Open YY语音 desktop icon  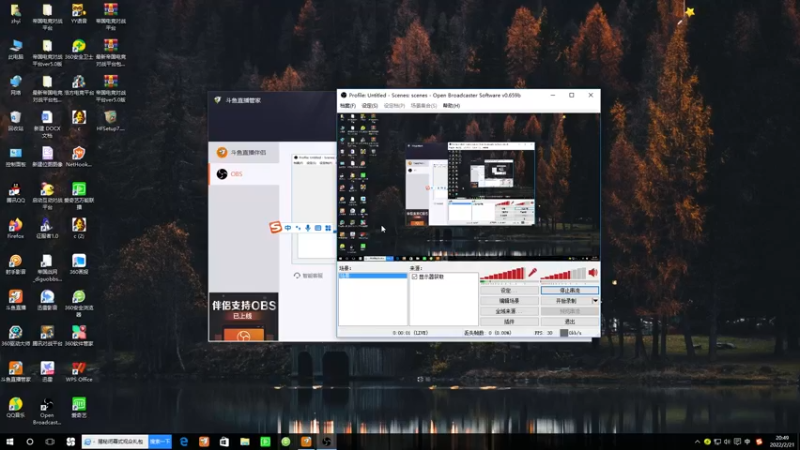pos(79,14)
